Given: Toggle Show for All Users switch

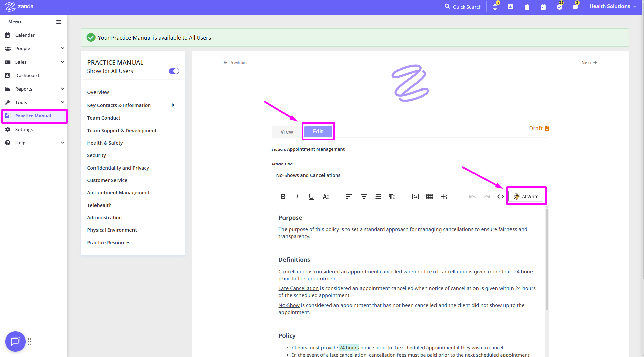Looking at the screenshot, I should point(174,71).
